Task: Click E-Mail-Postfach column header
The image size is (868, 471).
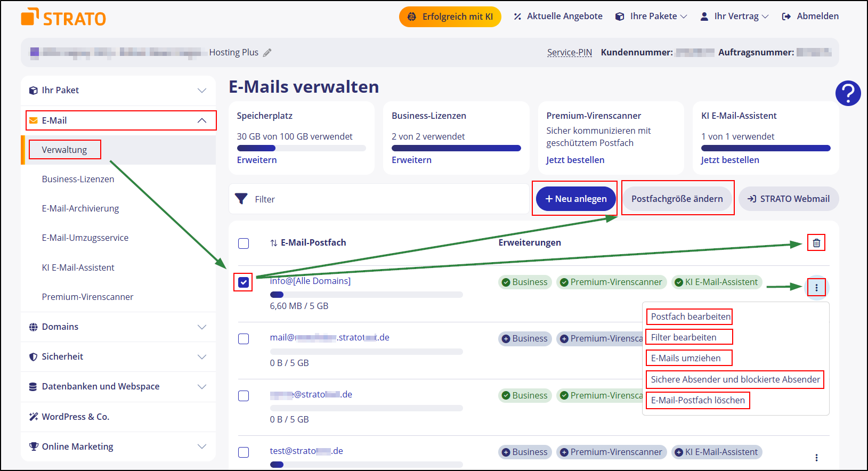Action: (x=313, y=242)
